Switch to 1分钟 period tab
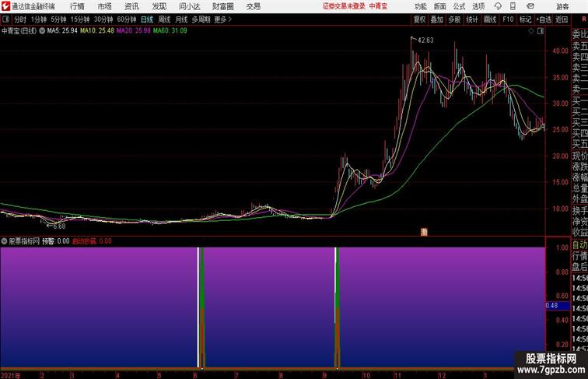Screen dimensions: 588x379 (x=39, y=19)
